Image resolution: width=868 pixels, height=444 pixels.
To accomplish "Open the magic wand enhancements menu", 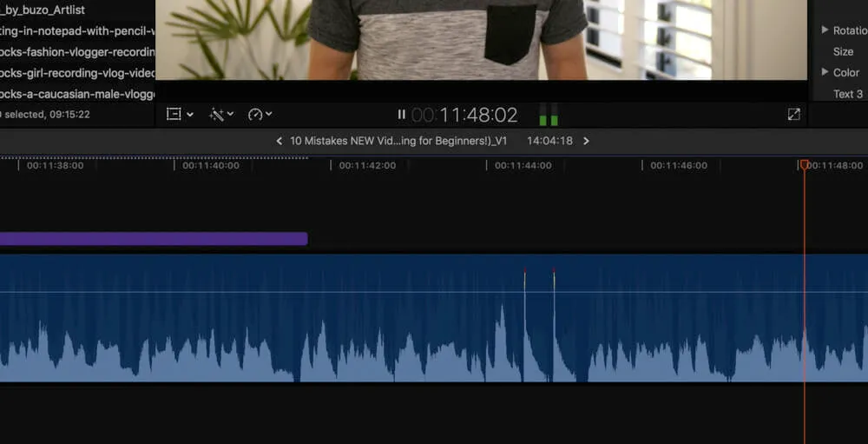I will (x=222, y=115).
